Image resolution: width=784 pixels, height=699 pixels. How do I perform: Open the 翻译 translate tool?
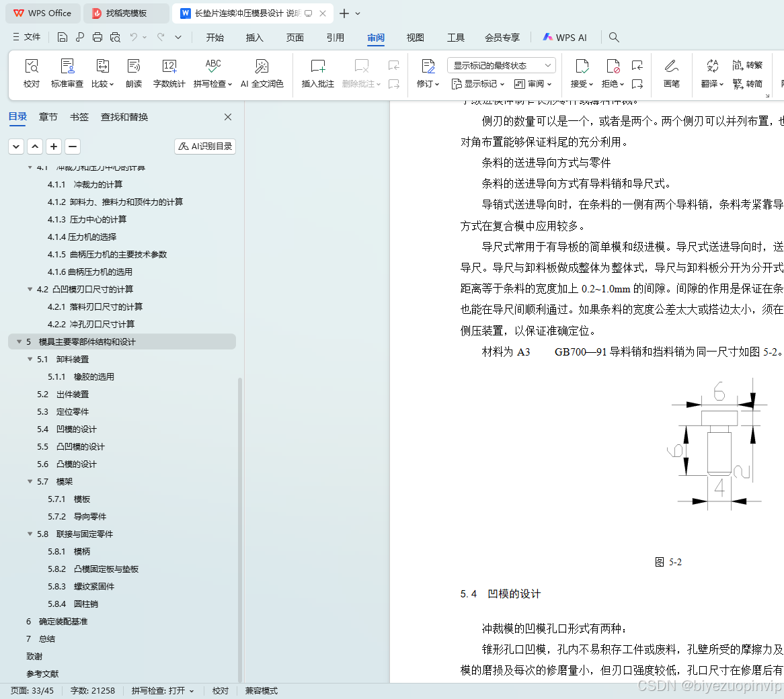[x=713, y=73]
